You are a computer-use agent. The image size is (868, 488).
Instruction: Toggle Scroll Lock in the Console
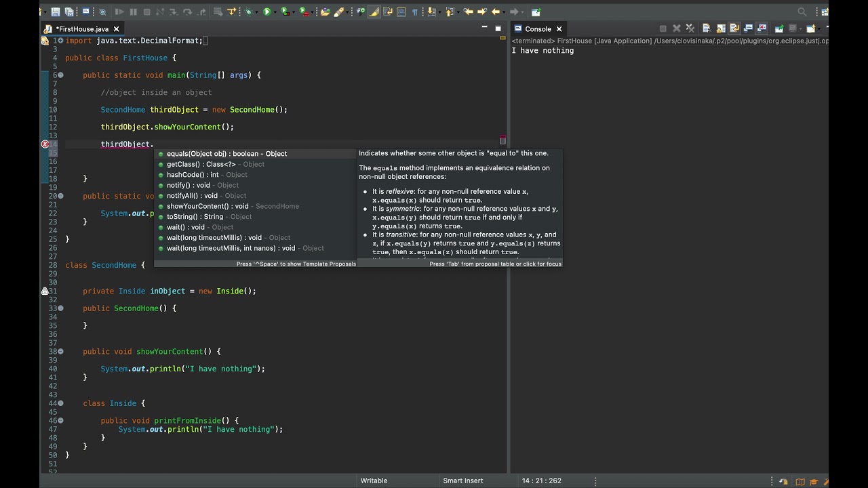720,28
